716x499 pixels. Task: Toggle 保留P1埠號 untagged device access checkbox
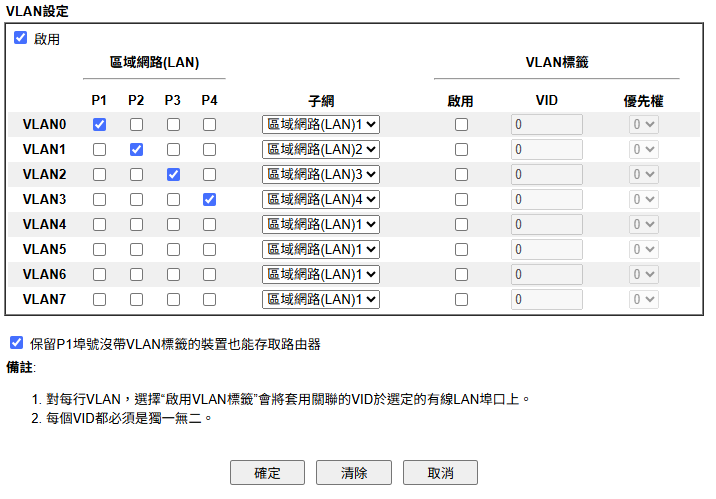(16, 342)
